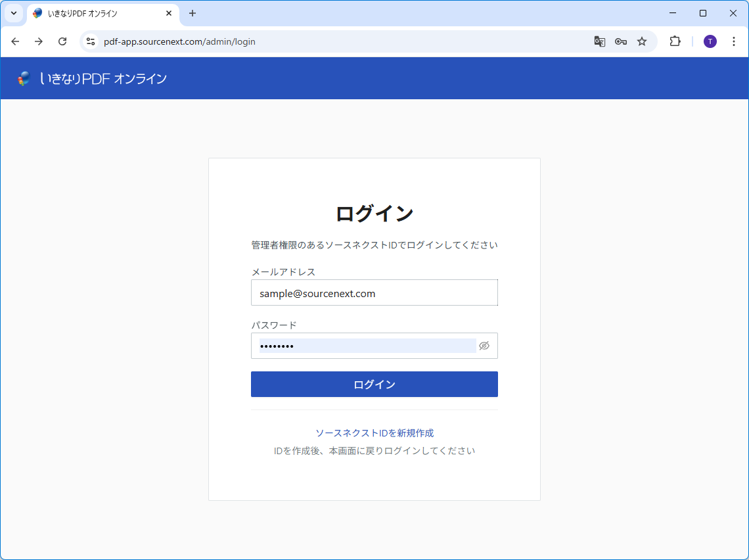The image size is (749, 560).
Task: Open Chrome's three-dot menu
Action: [734, 41]
